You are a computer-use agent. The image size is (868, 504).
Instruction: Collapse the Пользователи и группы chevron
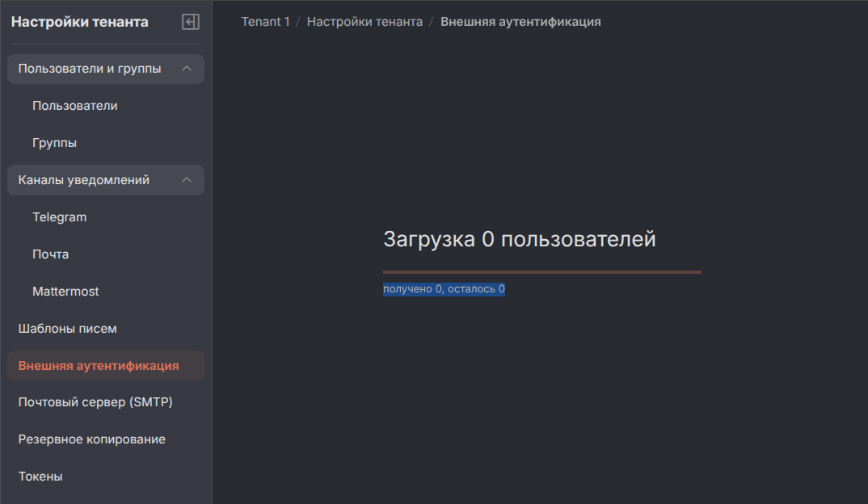(x=187, y=69)
